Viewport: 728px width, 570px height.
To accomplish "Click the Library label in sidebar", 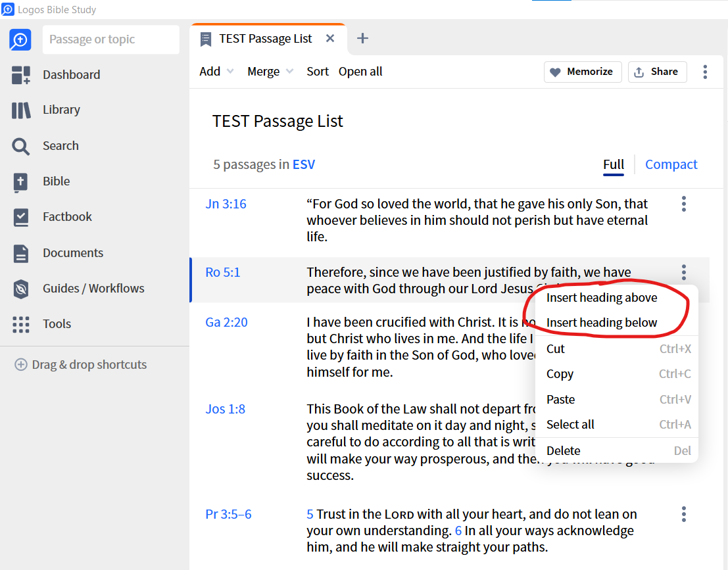I will (61, 110).
